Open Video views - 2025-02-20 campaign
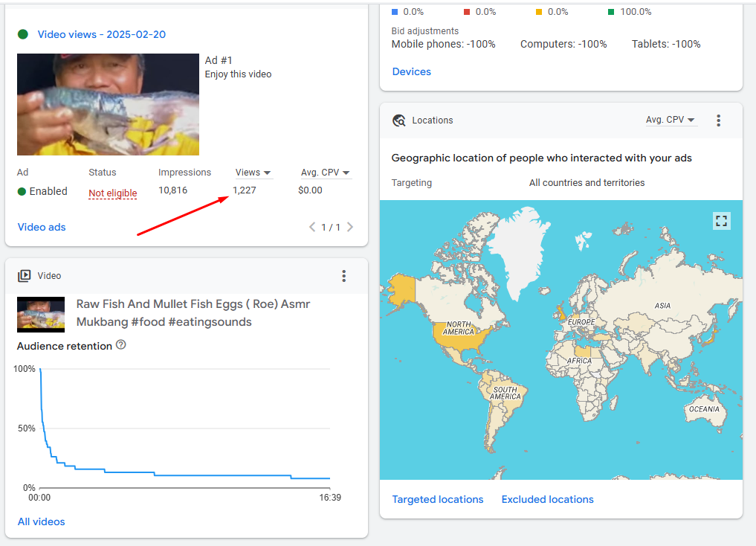Screen dimensions: 756x546 101,34
